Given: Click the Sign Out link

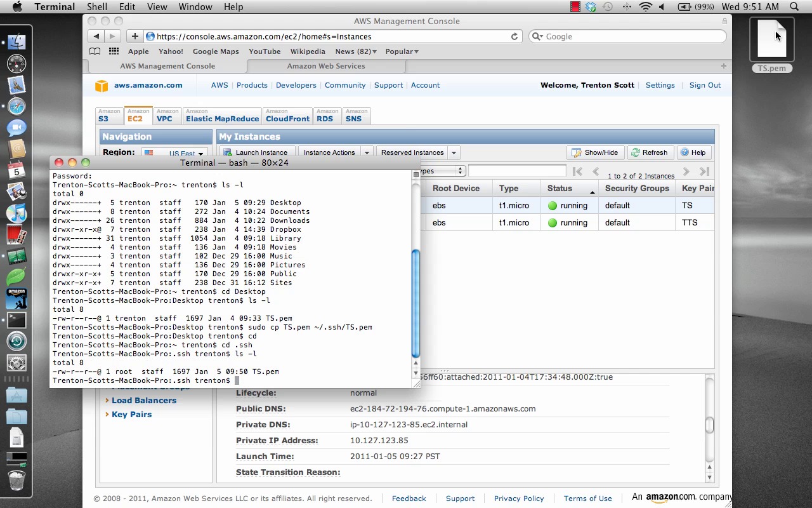Looking at the screenshot, I should 705,85.
